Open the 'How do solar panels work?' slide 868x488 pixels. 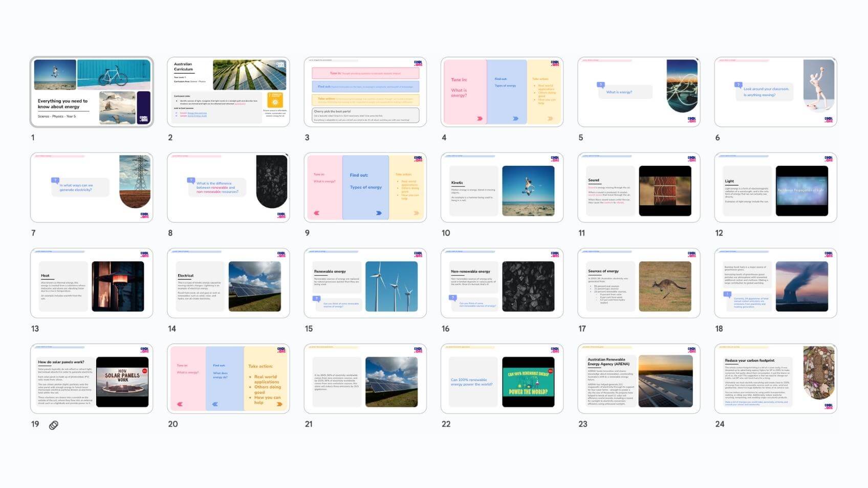92,379
